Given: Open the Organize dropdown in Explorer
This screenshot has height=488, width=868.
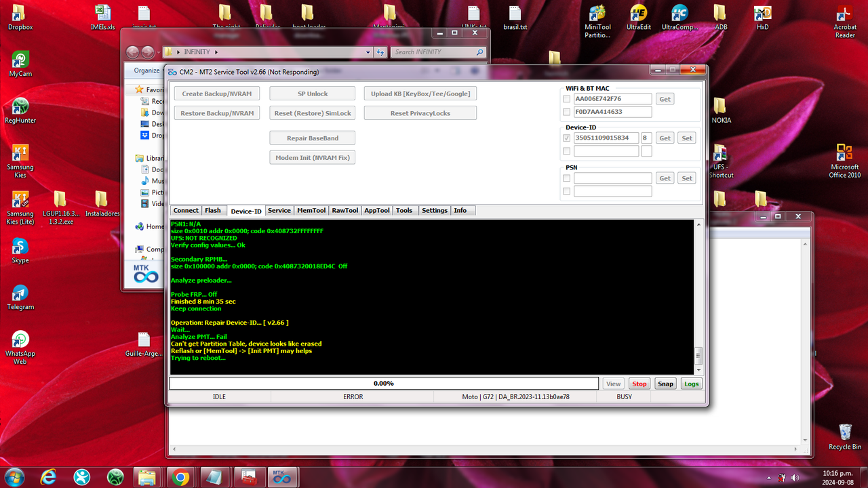Looking at the screenshot, I should pyautogui.click(x=146, y=70).
